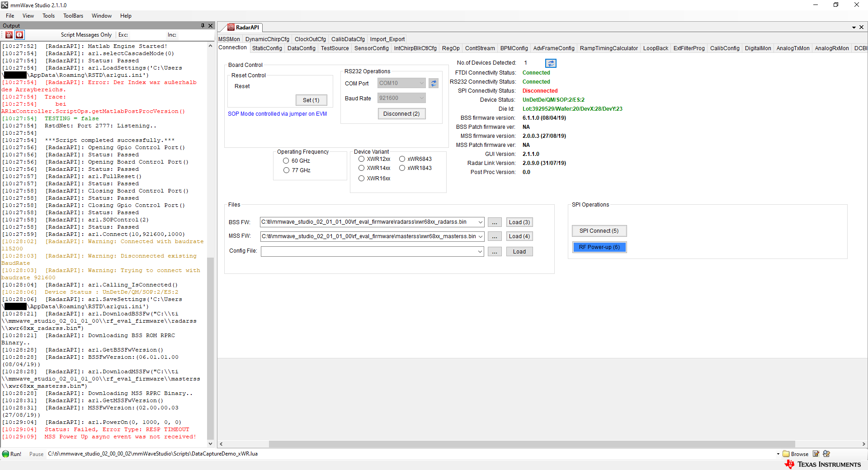868x470 pixels.
Task: Close the Output panel
Action: click(x=210, y=26)
